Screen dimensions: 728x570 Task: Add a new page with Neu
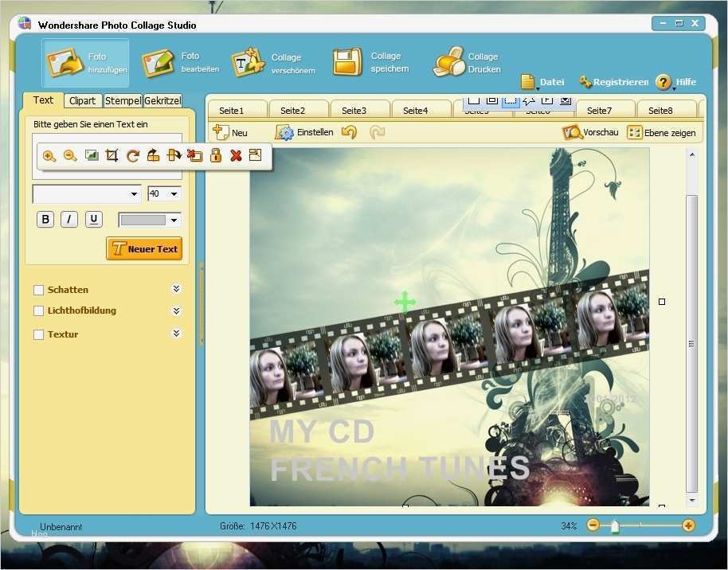[230, 132]
